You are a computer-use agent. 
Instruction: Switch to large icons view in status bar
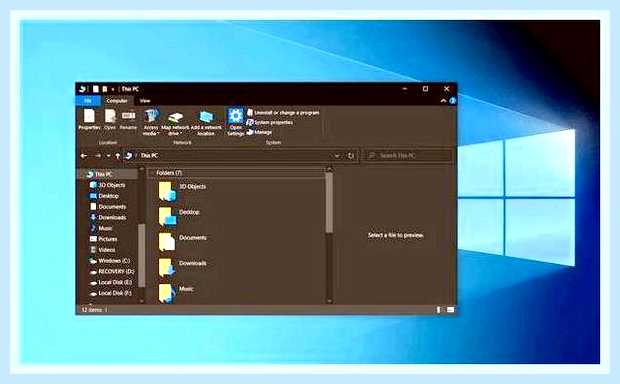450,310
